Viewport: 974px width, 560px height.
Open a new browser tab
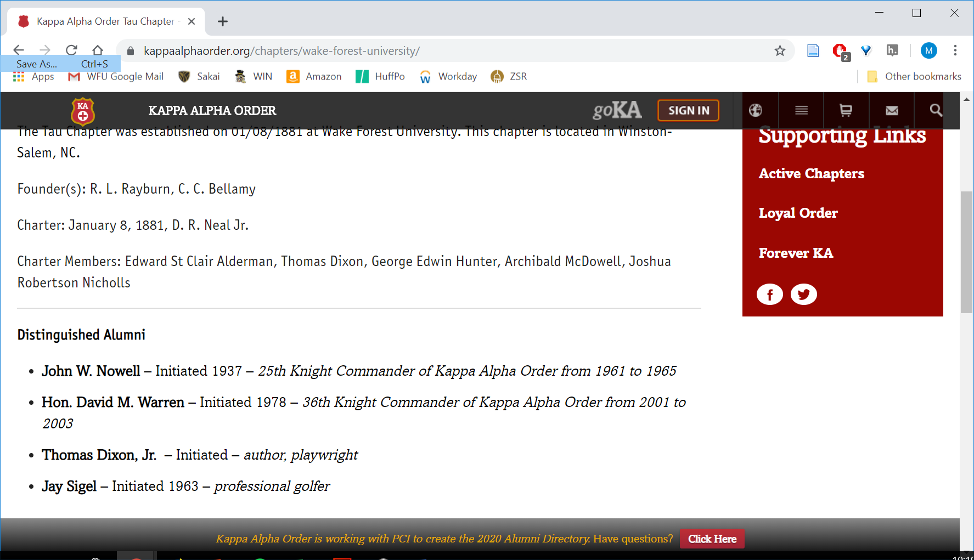pos(222,21)
